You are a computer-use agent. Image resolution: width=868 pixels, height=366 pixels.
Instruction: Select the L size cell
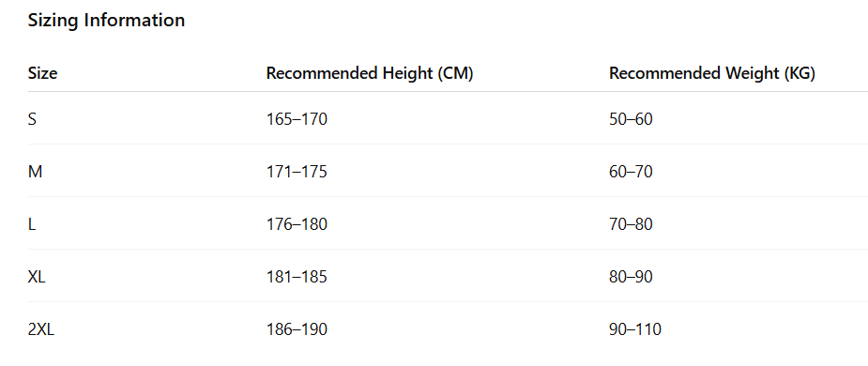tap(32, 224)
